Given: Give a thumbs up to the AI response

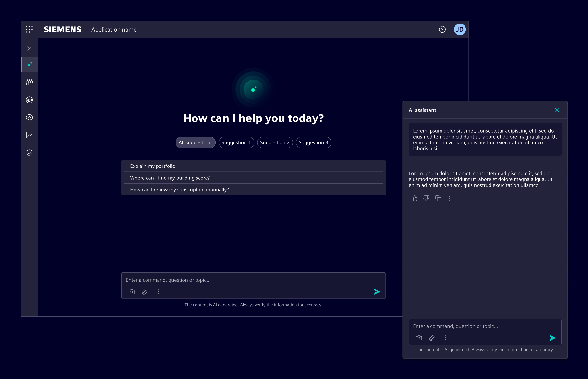Looking at the screenshot, I should click(x=414, y=198).
